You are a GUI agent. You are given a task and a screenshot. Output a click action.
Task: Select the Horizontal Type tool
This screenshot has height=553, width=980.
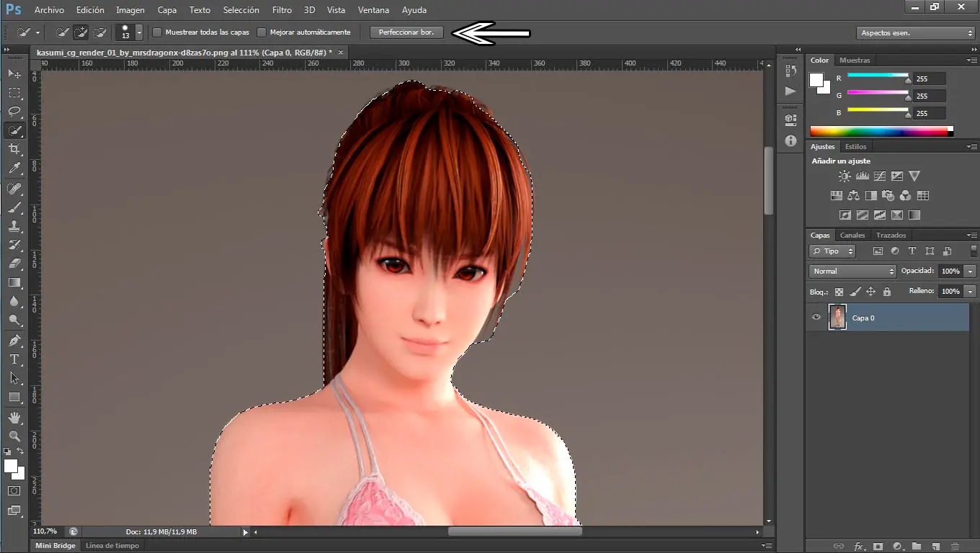click(14, 359)
